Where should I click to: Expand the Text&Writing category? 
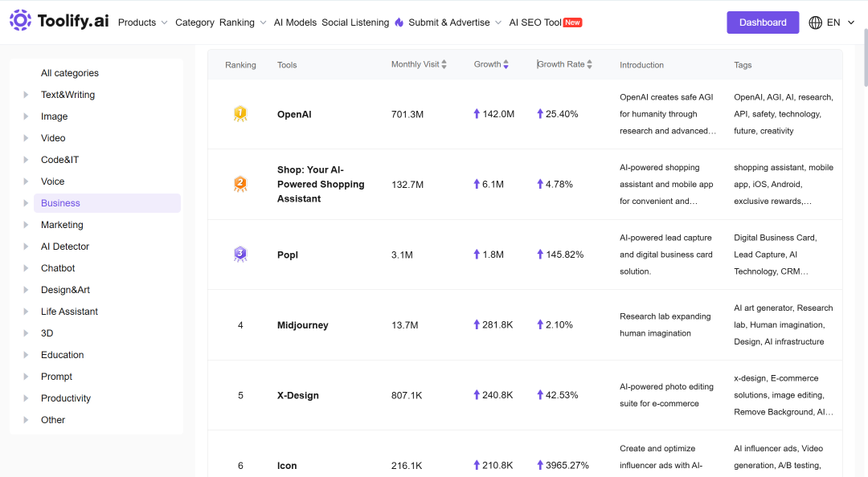point(26,95)
